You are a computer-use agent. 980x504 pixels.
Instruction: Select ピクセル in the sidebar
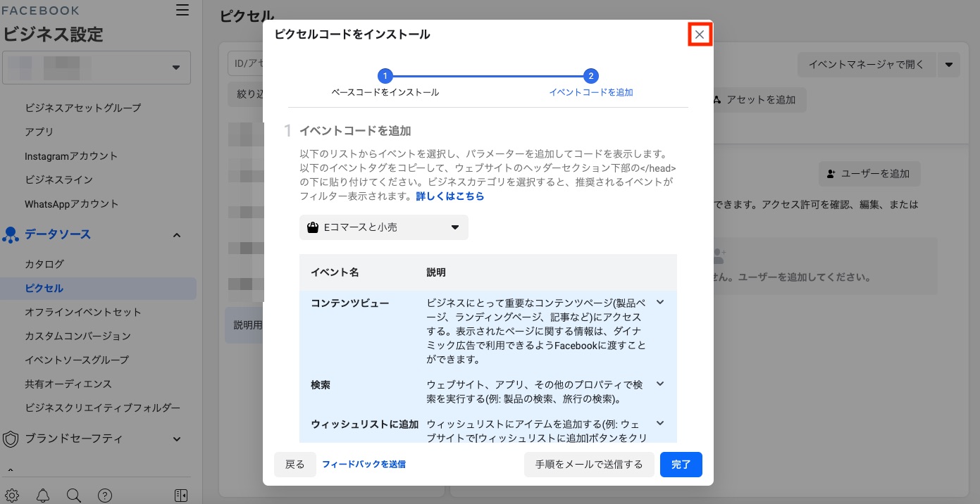coord(98,288)
